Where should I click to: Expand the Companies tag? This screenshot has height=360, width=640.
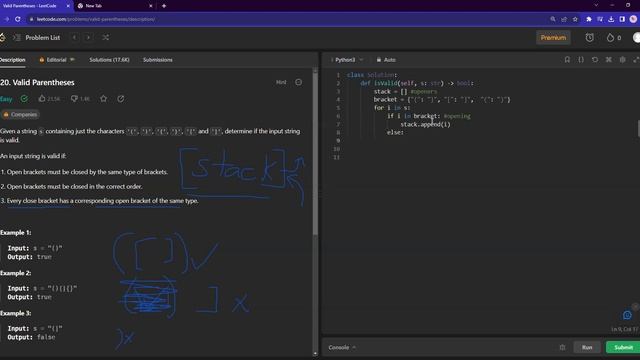coord(20,115)
